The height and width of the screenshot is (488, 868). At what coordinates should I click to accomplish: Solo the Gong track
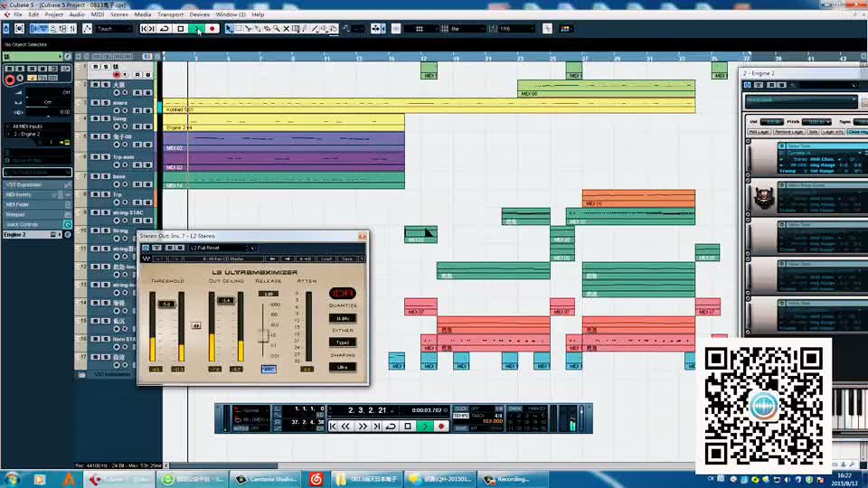click(x=105, y=118)
